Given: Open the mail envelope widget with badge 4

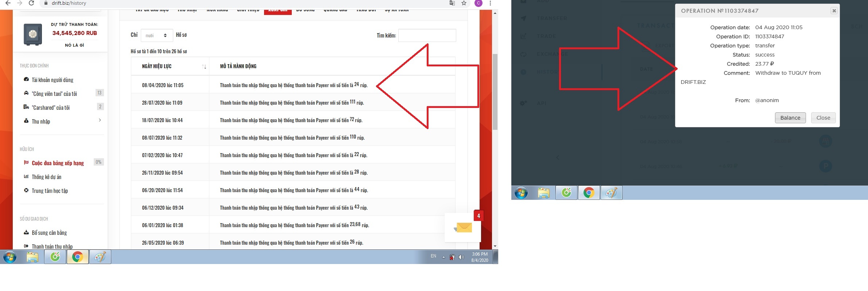Looking at the screenshot, I should point(463,228).
